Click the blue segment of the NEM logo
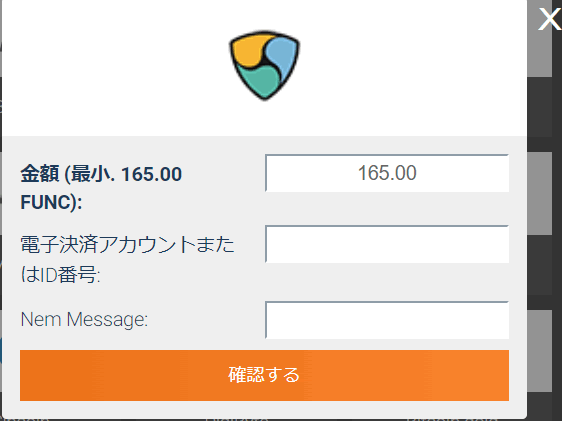 coord(283,54)
